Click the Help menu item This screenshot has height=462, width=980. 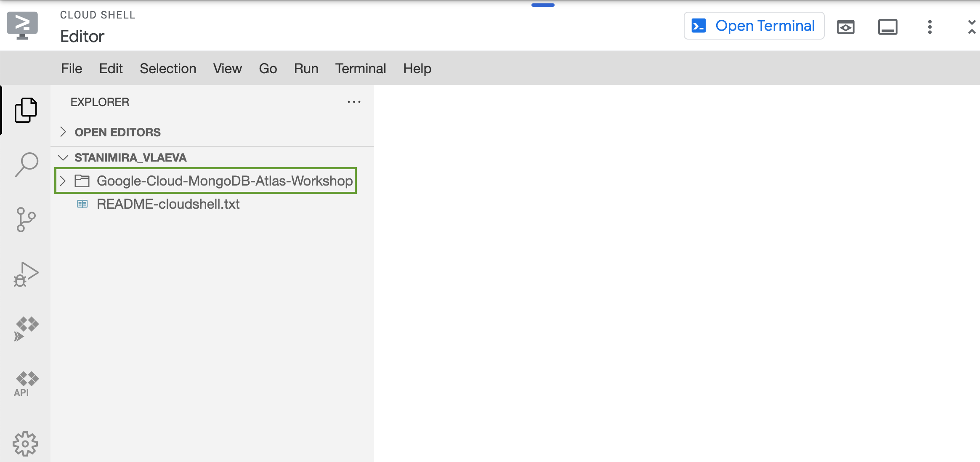coord(417,69)
